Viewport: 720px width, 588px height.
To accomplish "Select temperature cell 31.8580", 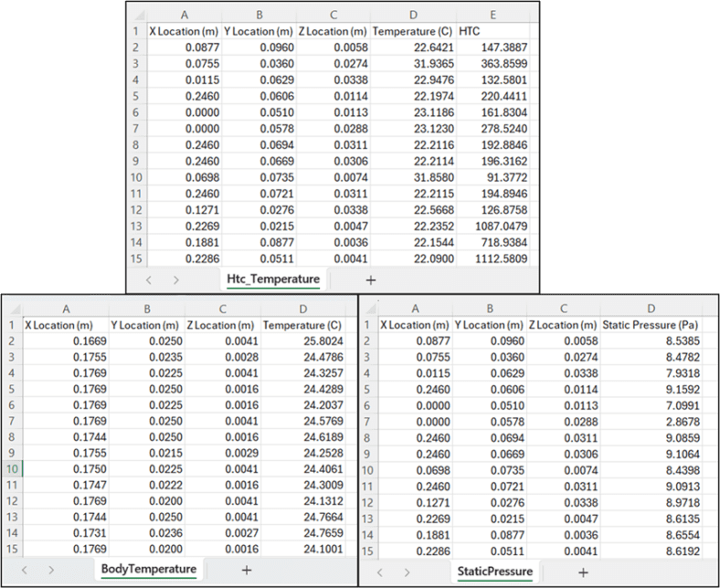I will click(413, 177).
